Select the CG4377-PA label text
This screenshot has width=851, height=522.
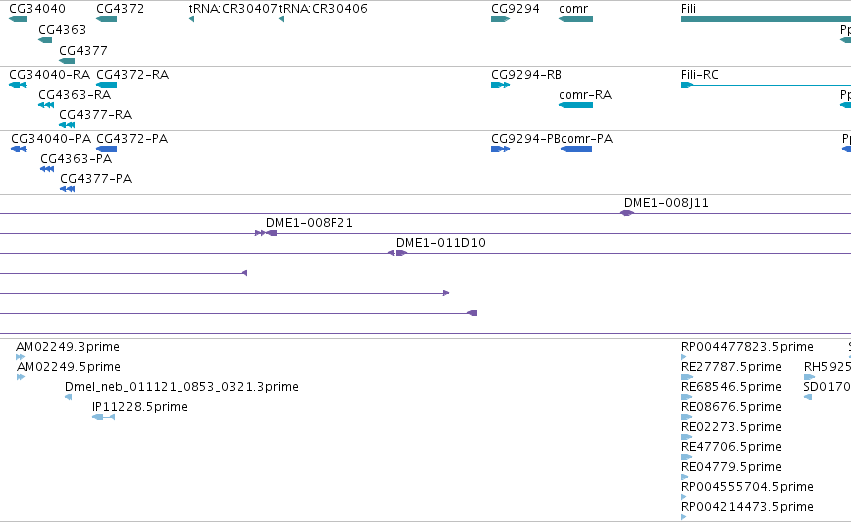96,179
